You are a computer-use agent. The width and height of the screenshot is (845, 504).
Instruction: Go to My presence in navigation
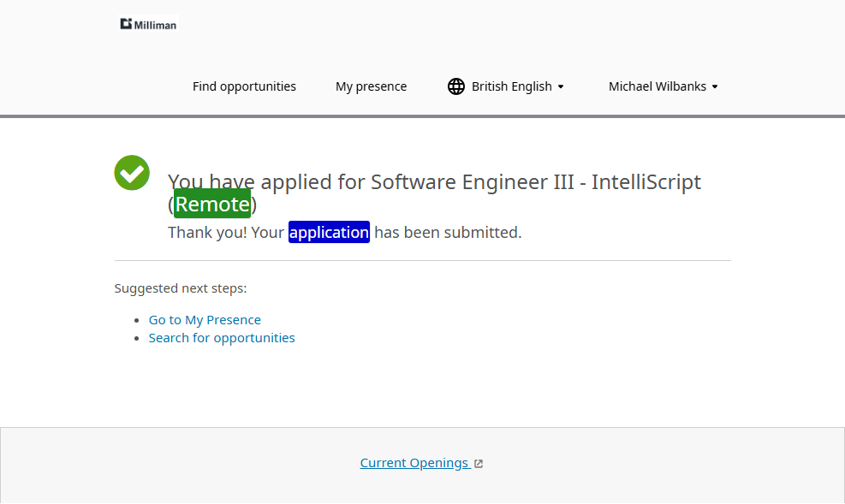(371, 86)
